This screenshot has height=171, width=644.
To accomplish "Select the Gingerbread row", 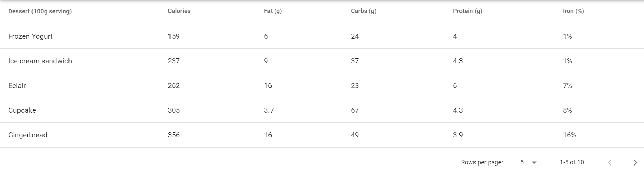I will (x=322, y=135).
